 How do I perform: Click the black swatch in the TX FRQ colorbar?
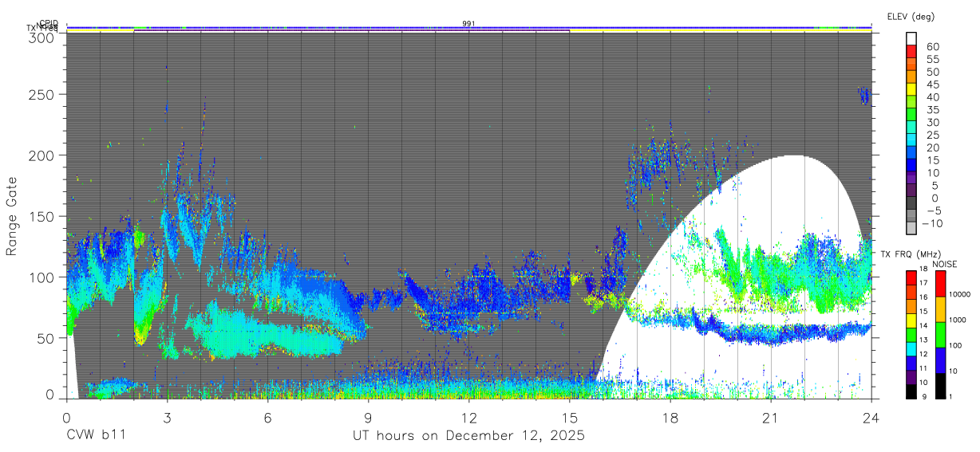click(911, 391)
